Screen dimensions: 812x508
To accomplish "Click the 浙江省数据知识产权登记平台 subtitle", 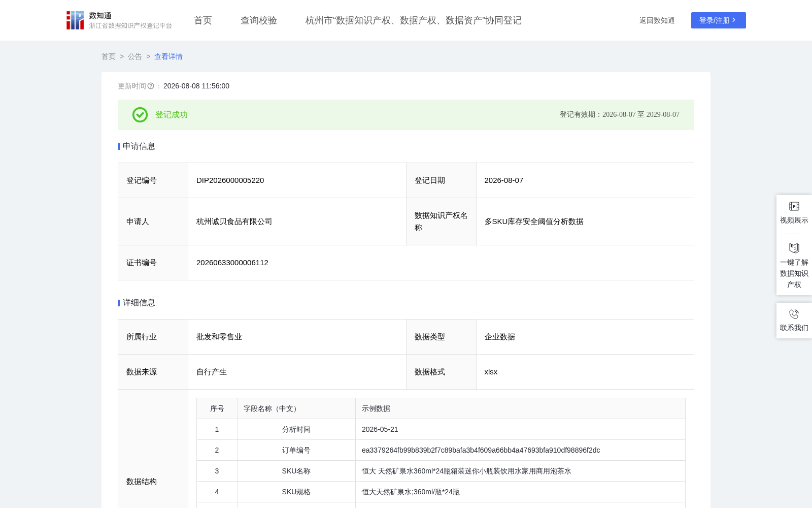I will coord(131,26).
